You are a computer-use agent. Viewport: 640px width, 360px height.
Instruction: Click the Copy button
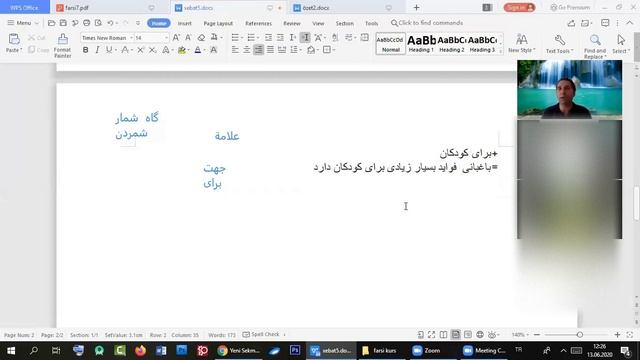[x=38, y=50]
